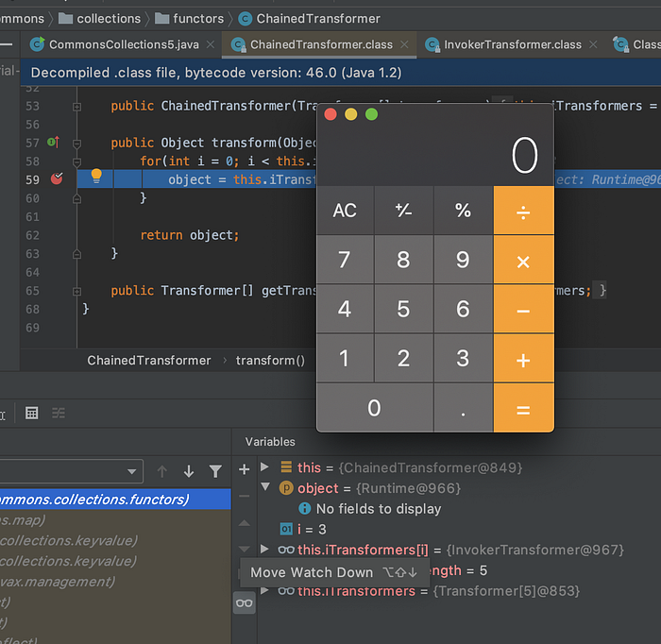Expand the folded code at line 53
Image resolution: width=661 pixels, height=644 pixels.
(76, 107)
